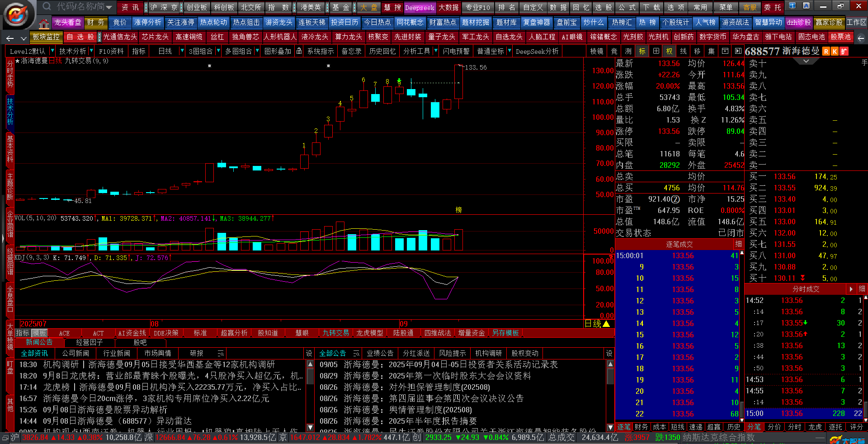Click the grid layout icon near 标

click(656, 52)
